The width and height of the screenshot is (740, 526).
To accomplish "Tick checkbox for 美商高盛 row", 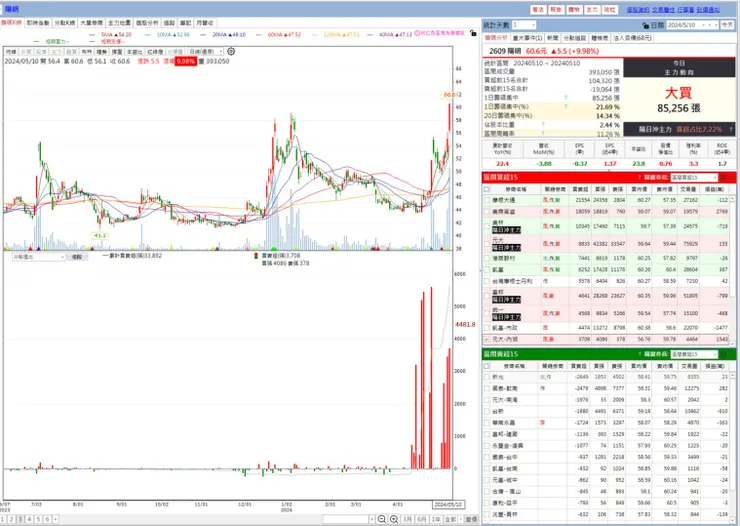I will click(487, 212).
